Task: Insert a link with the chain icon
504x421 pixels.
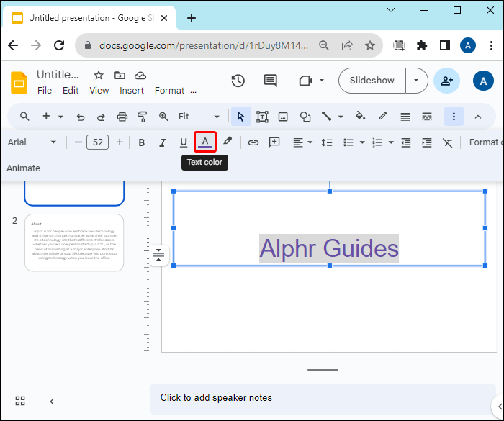Action: point(253,142)
